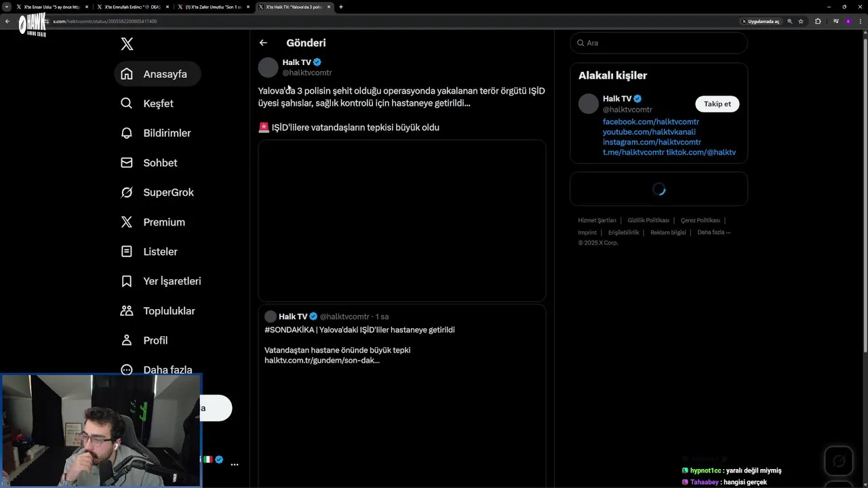Click the address bar URL
868x488 pixels.
(105, 21)
